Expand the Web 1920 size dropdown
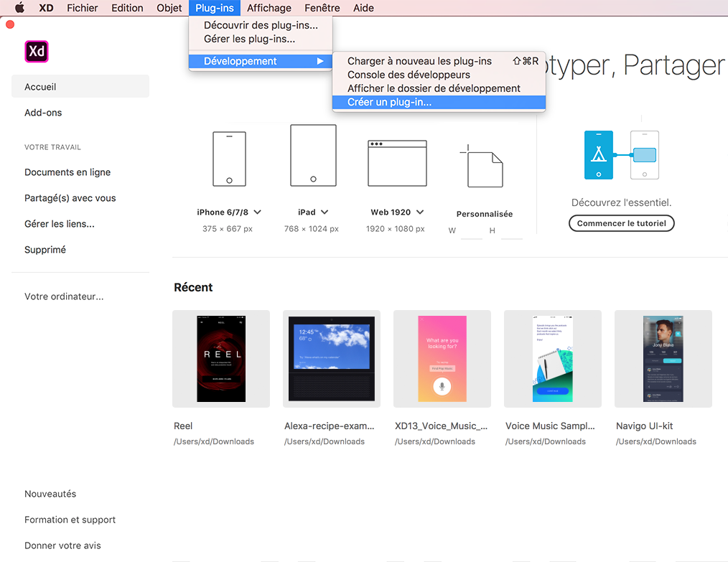The height and width of the screenshot is (562, 728). [x=420, y=212]
